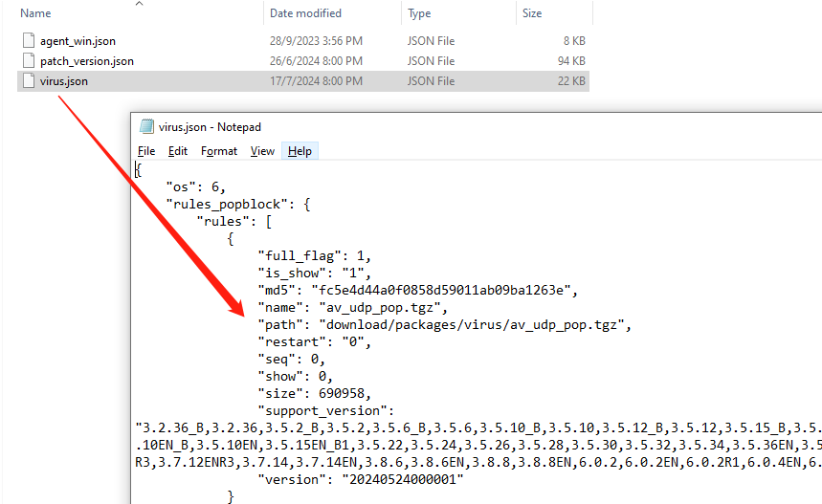The height and width of the screenshot is (504, 822).
Task: Sort files by Date modified column
Action: pos(305,13)
